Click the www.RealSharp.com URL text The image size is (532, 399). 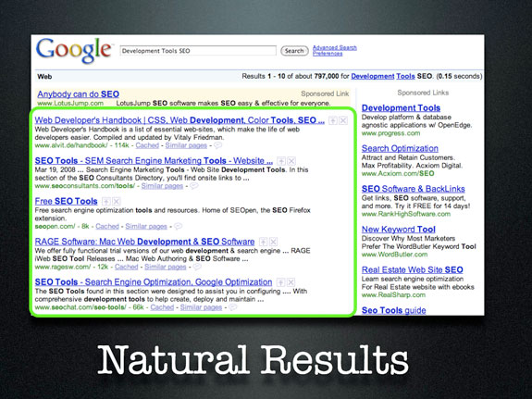(x=393, y=294)
